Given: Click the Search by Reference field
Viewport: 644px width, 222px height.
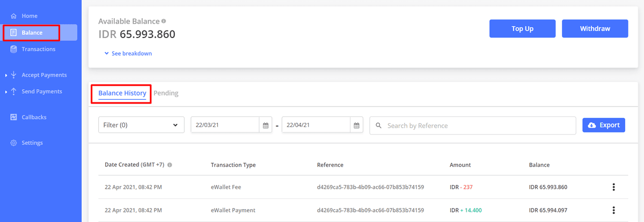Looking at the screenshot, I should point(472,125).
